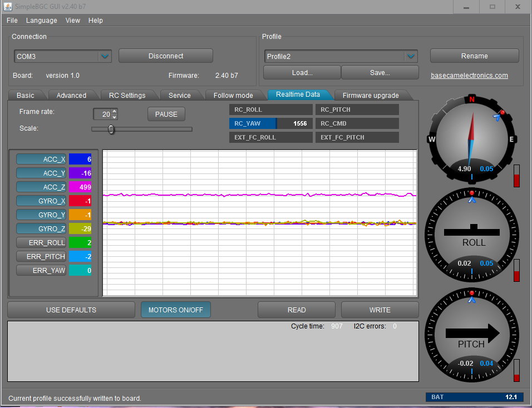Click the Java app icon in title bar

point(8,7)
